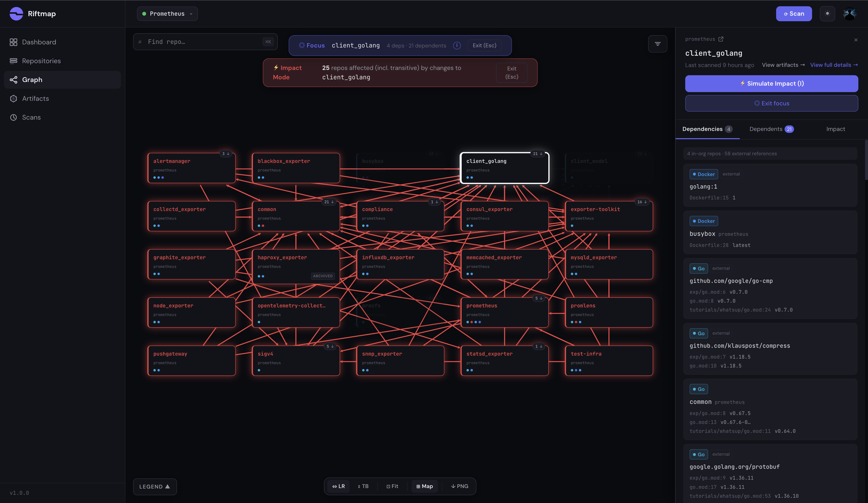This screenshot has height=503, width=868.
Task: Click the compliance node
Action: pyautogui.click(x=400, y=216)
